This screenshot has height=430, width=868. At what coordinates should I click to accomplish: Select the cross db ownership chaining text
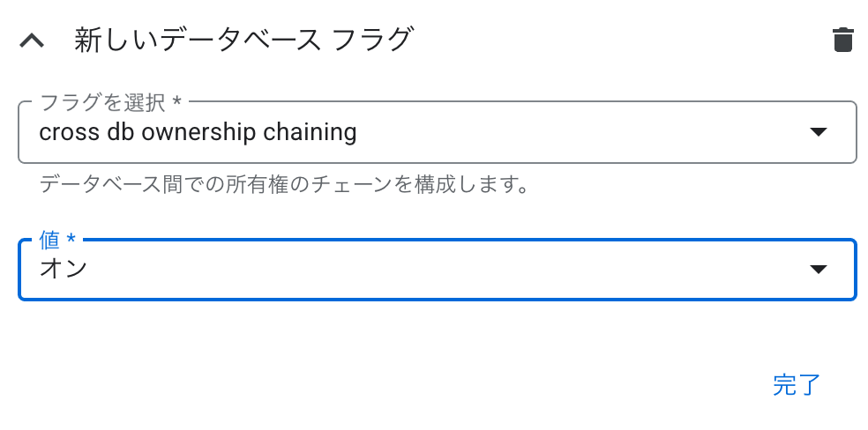[x=198, y=133]
